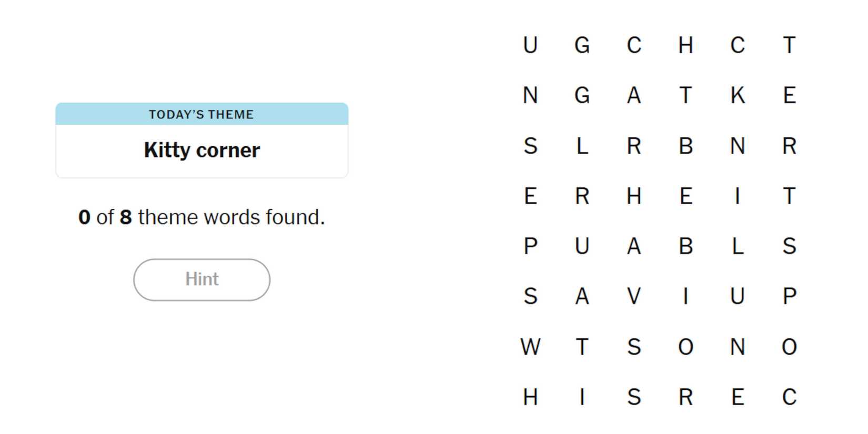Tap the C in the bottom-right corner
This screenshot has height=434, width=868.
tap(789, 397)
